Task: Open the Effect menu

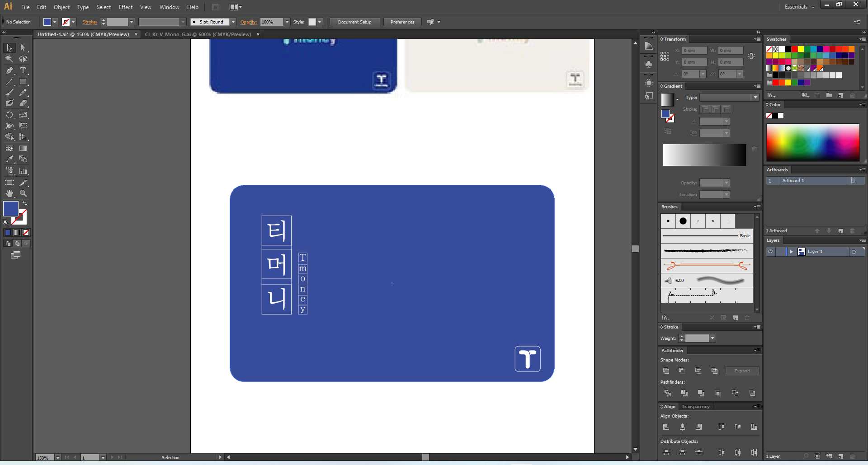Action: [x=126, y=7]
